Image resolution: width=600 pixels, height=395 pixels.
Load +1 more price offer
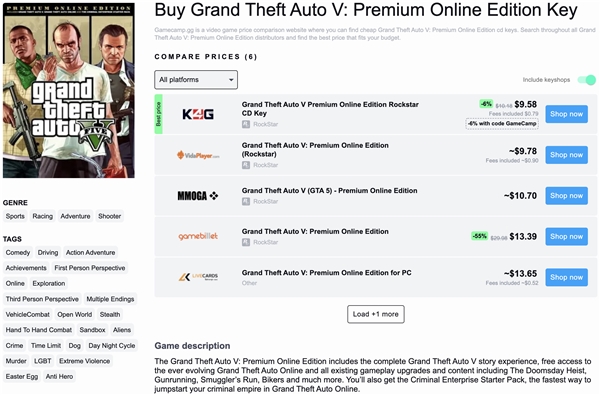coord(376,314)
